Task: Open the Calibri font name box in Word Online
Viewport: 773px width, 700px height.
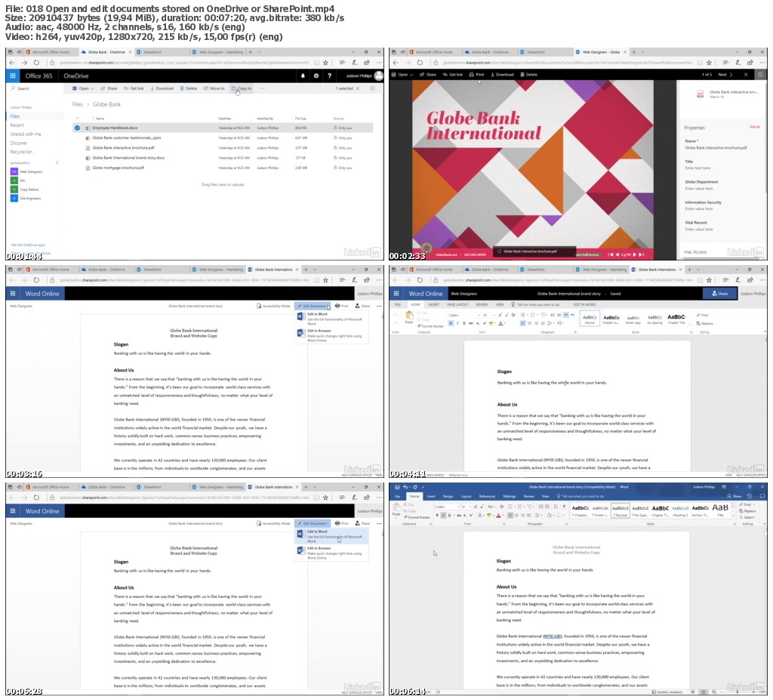Action: 463,315
